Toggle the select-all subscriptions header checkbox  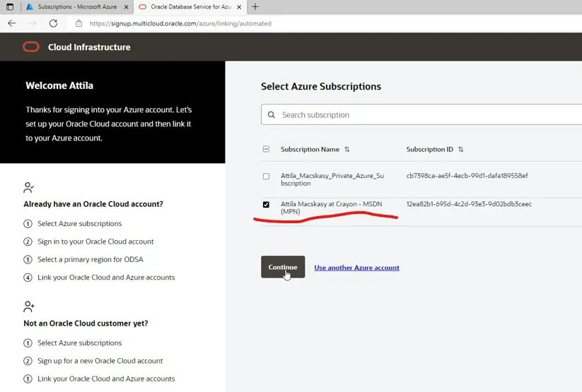click(266, 149)
